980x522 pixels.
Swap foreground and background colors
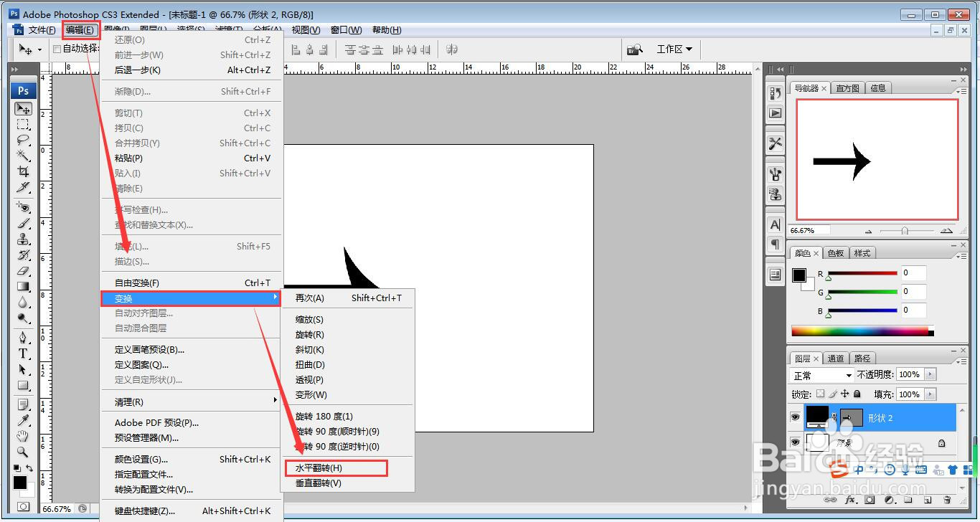tap(30, 468)
